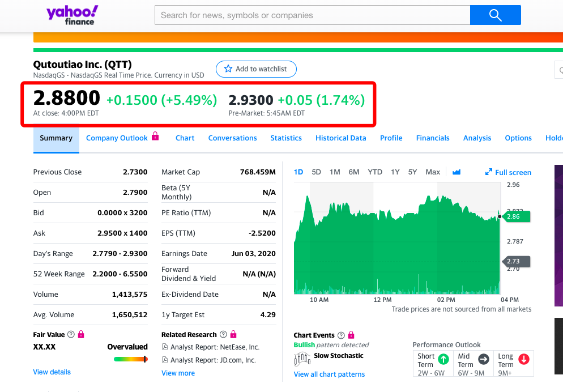Open View all chart patterns link

(329, 374)
